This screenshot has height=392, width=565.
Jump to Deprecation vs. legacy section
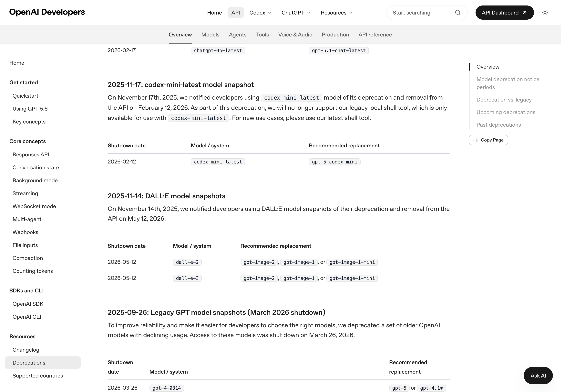[x=504, y=100]
